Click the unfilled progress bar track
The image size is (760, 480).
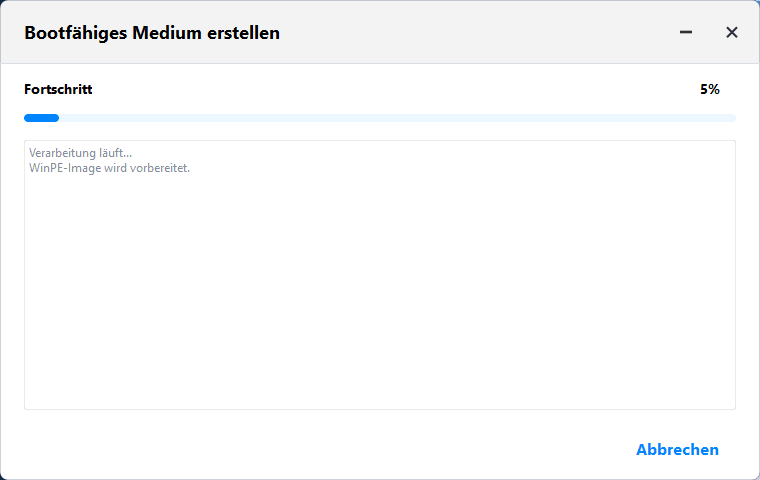coord(400,118)
